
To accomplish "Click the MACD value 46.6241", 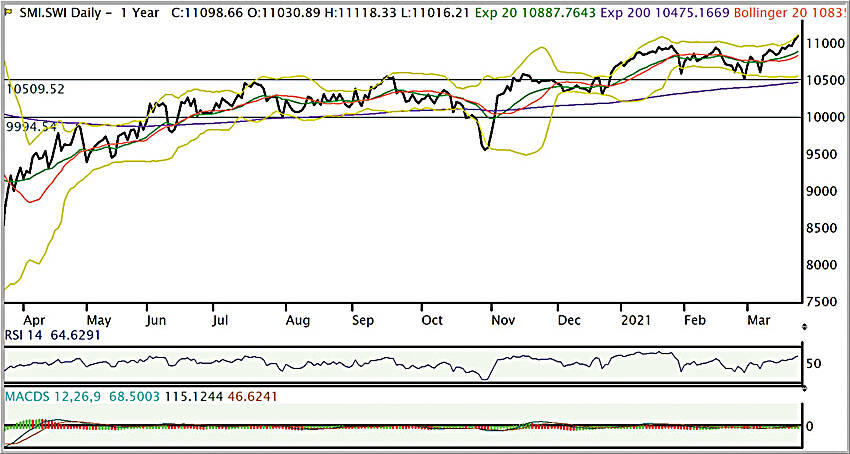I will pyautogui.click(x=252, y=397).
